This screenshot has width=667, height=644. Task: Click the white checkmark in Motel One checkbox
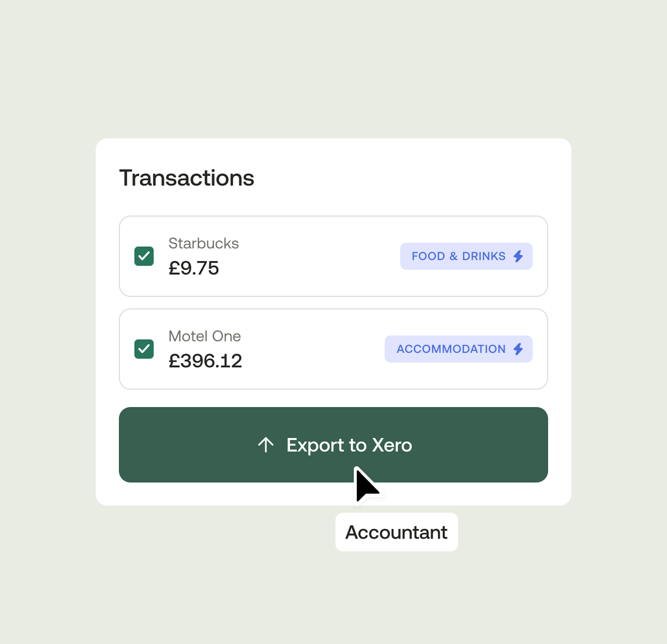tap(144, 349)
